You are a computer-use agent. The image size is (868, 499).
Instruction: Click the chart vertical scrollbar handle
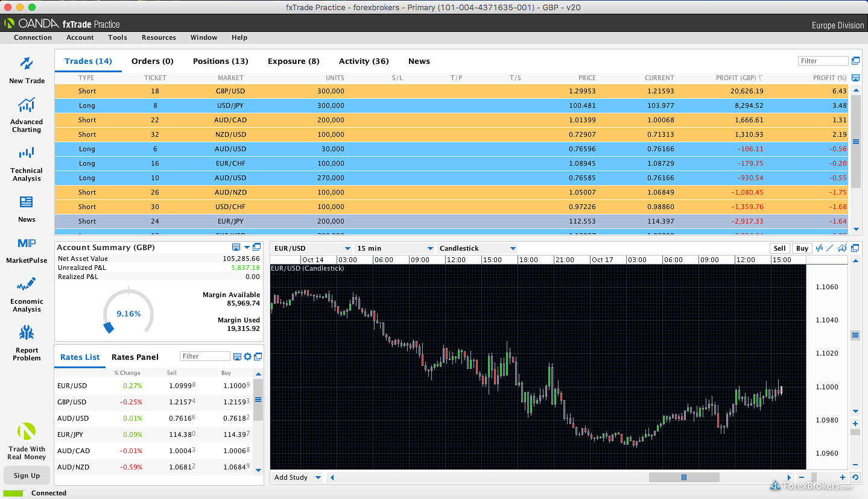tap(855, 335)
